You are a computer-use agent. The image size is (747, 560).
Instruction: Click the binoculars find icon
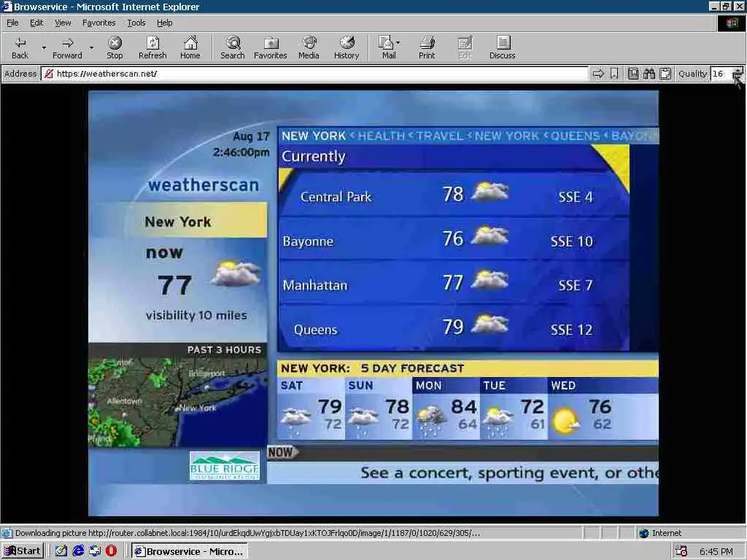[x=649, y=74]
